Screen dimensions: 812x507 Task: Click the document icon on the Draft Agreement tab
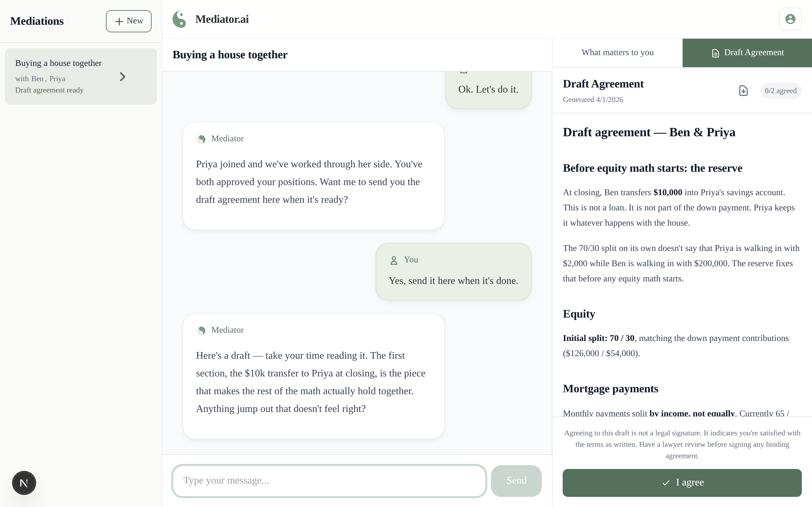(x=715, y=53)
